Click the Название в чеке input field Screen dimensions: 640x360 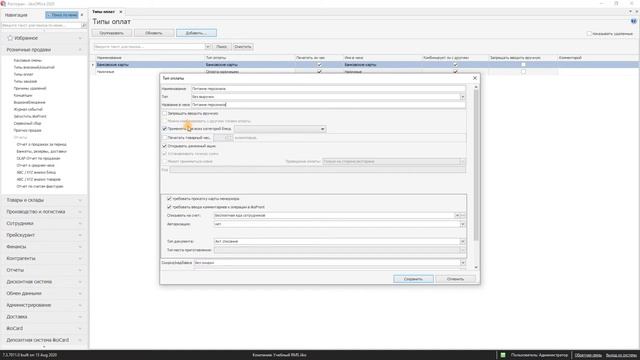click(328, 105)
